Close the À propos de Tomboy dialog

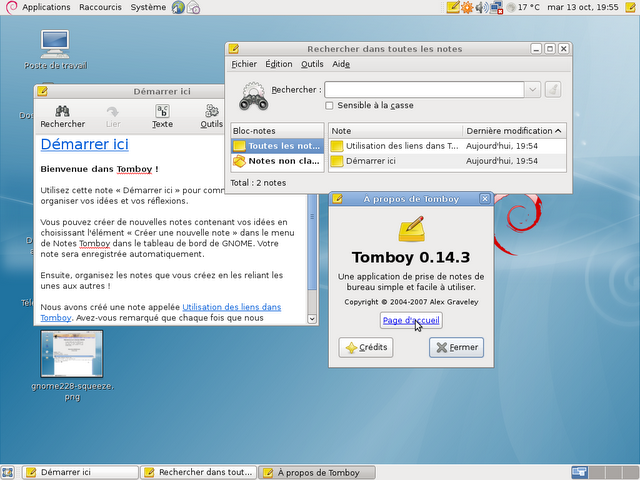(484, 199)
